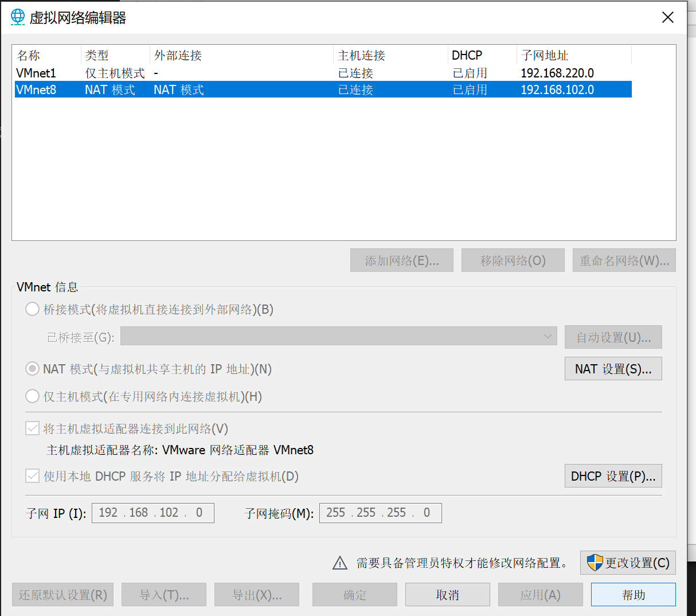Click the 子网 IP input field
Screen dimensions: 696x616
coord(153,513)
